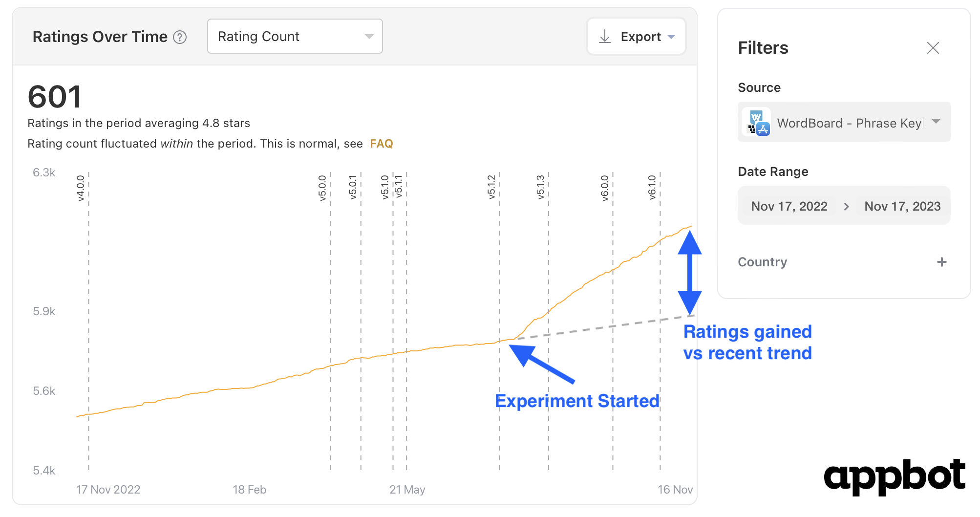Click the arrow between date range values
980x517 pixels.
tap(846, 207)
